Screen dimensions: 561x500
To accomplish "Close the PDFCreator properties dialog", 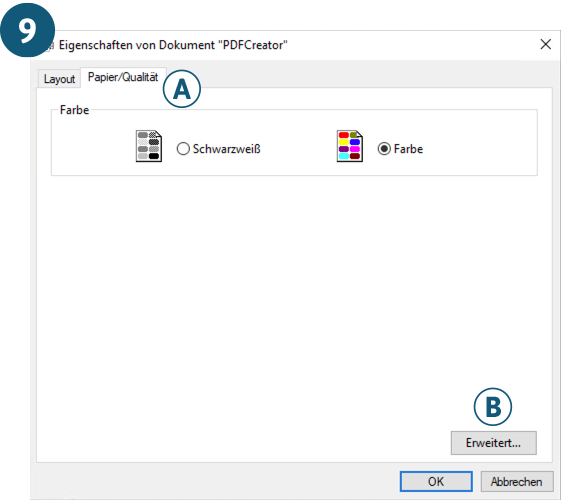I will 546,44.
